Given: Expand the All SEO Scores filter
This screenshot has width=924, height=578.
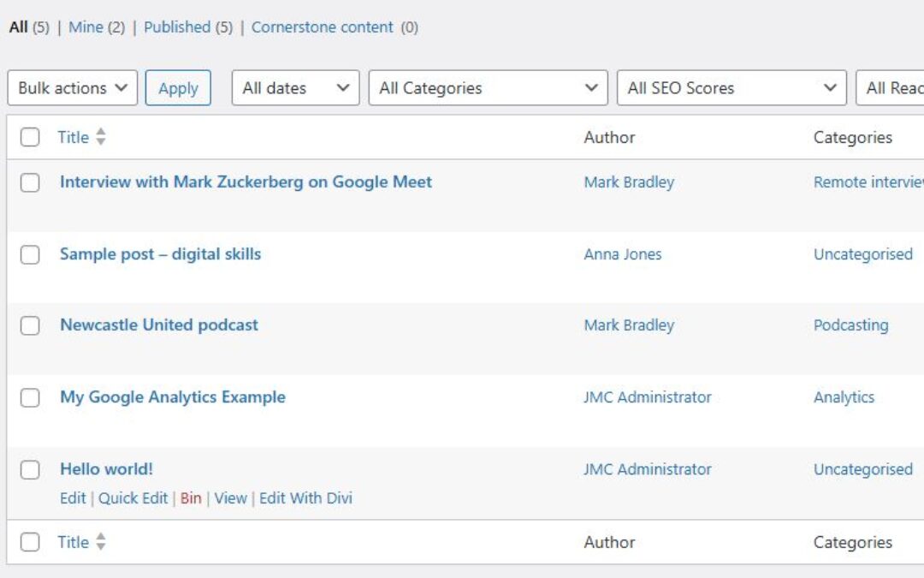Looking at the screenshot, I should click(731, 88).
